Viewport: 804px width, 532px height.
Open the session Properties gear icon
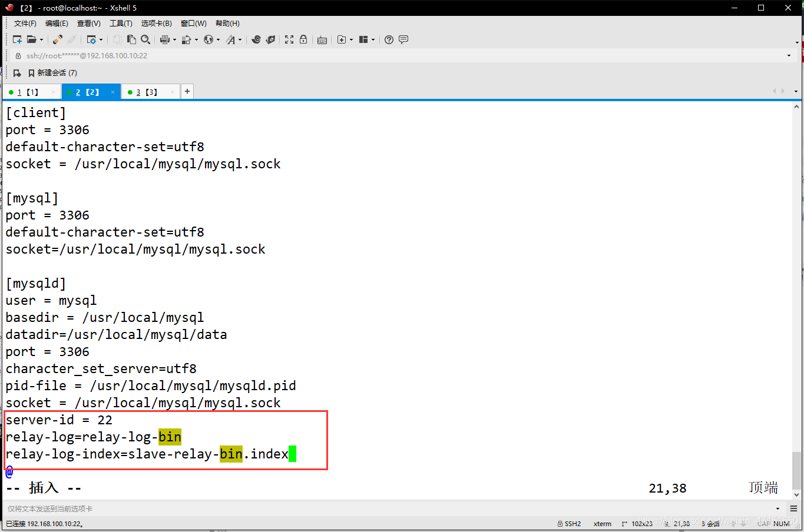coord(91,39)
